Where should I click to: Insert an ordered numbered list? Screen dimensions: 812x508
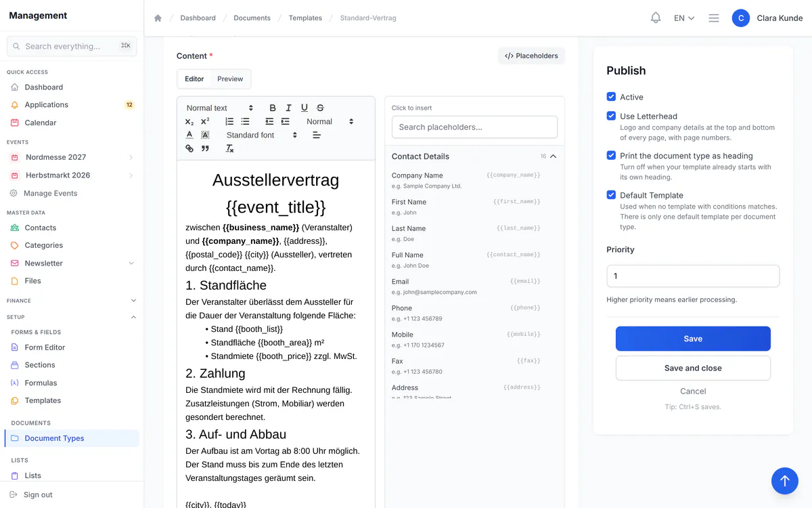pos(229,121)
